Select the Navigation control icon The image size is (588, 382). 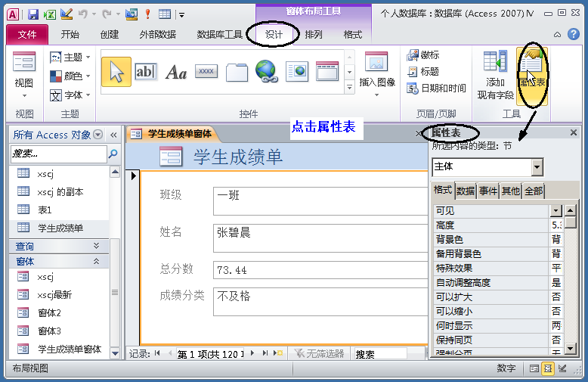327,71
